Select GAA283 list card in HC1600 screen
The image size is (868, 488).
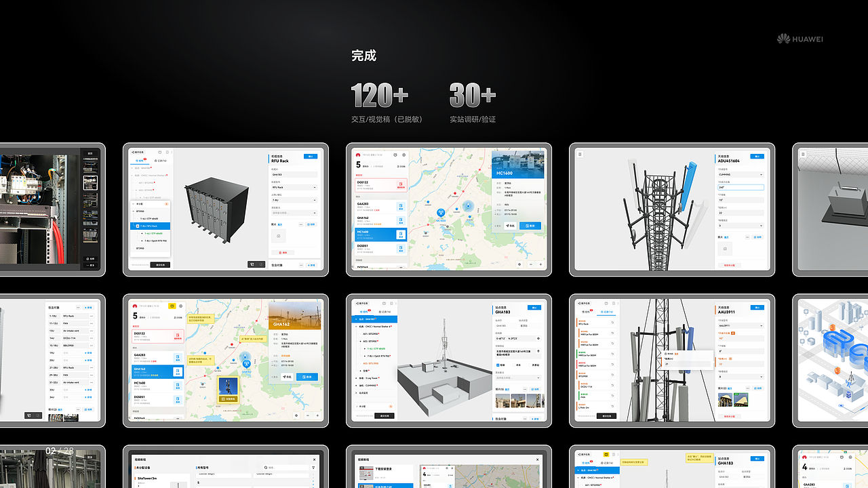pyautogui.click(x=381, y=207)
